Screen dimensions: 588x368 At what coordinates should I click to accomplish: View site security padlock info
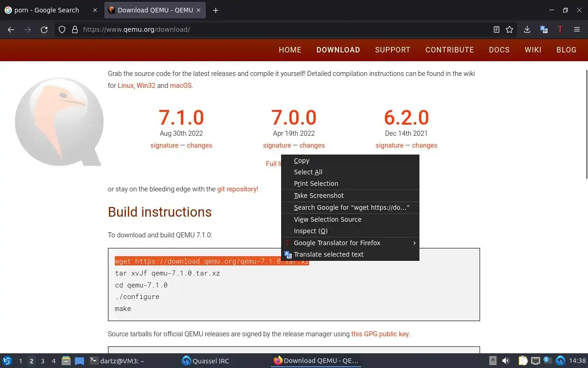pos(75,29)
